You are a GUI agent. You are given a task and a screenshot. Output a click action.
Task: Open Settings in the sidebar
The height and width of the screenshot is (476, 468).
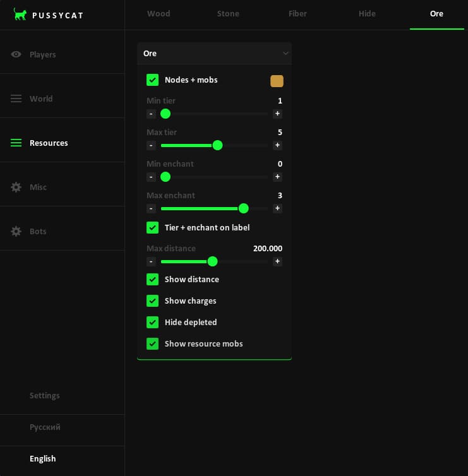pos(45,396)
